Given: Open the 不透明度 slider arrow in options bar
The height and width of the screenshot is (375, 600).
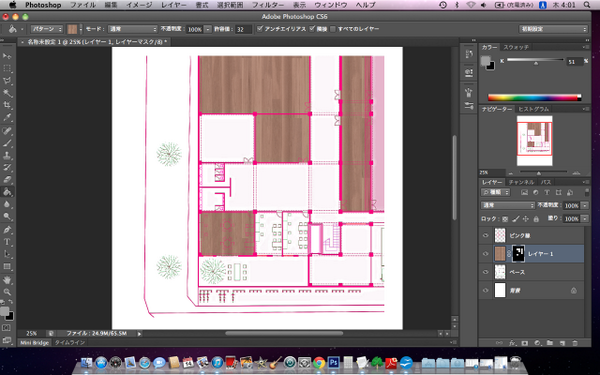Looking at the screenshot, I should click(207, 29).
